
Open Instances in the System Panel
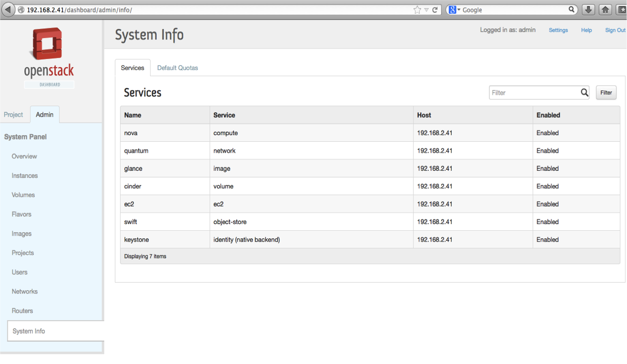[25, 176]
